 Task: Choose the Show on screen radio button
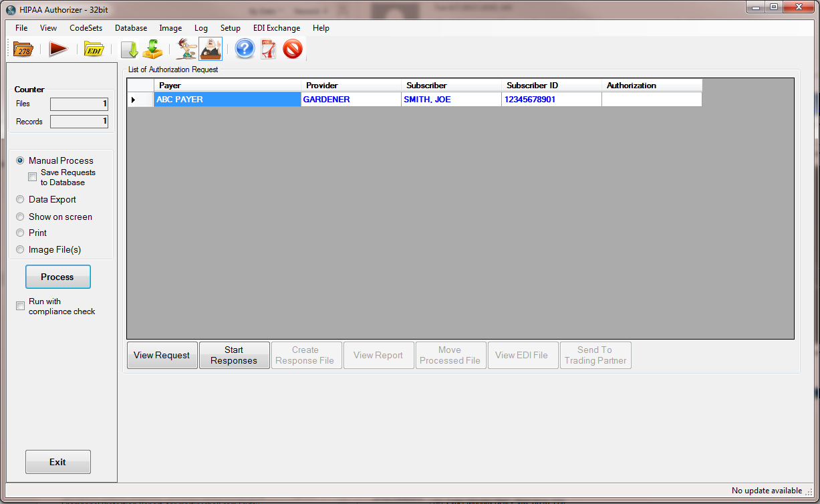(x=20, y=217)
